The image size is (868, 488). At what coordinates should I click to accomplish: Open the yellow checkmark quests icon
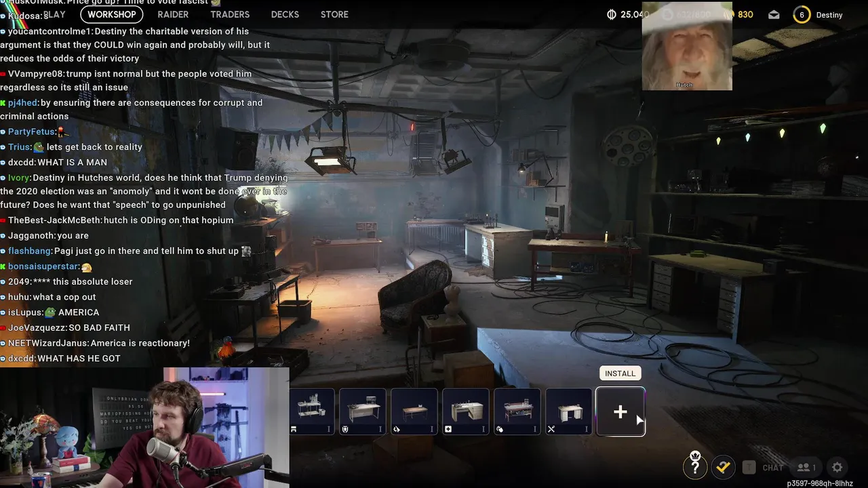[x=723, y=467]
